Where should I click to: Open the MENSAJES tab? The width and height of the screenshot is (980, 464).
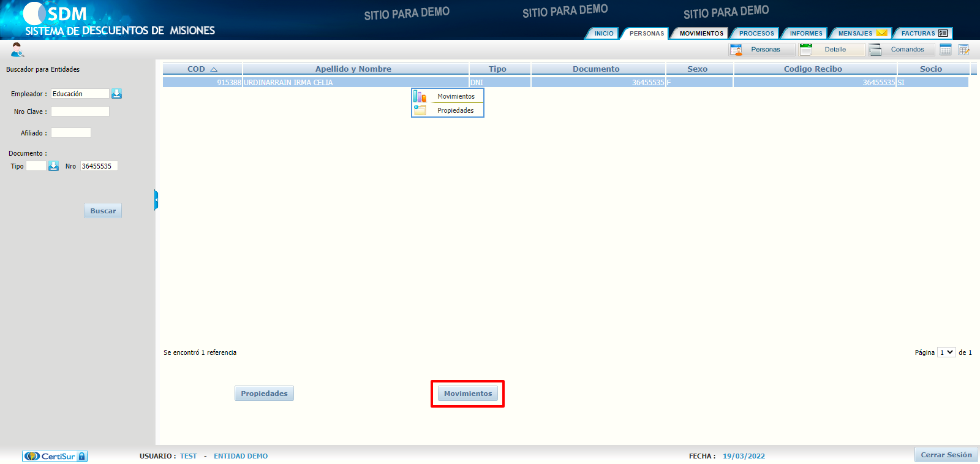tap(856, 33)
